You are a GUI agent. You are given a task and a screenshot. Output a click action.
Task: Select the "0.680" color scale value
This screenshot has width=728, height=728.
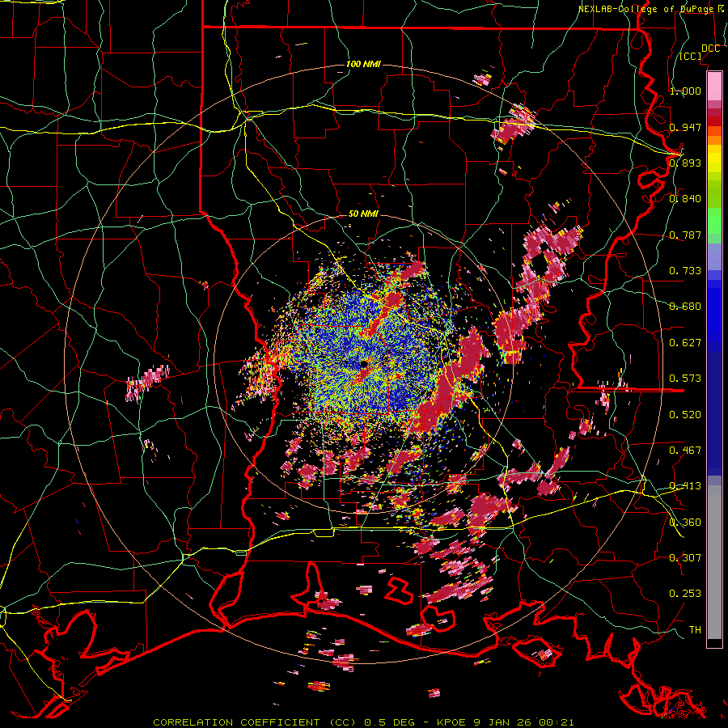(x=685, y=306)
